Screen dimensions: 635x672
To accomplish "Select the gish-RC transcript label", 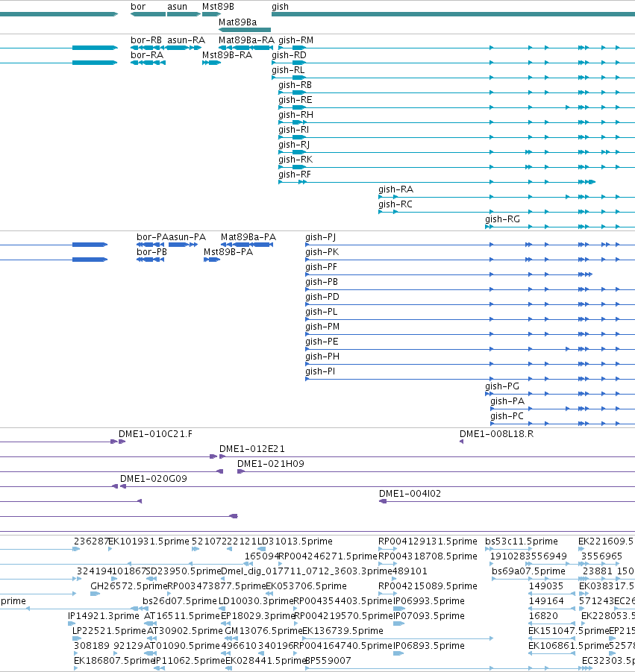I will [x=395, y=204].
